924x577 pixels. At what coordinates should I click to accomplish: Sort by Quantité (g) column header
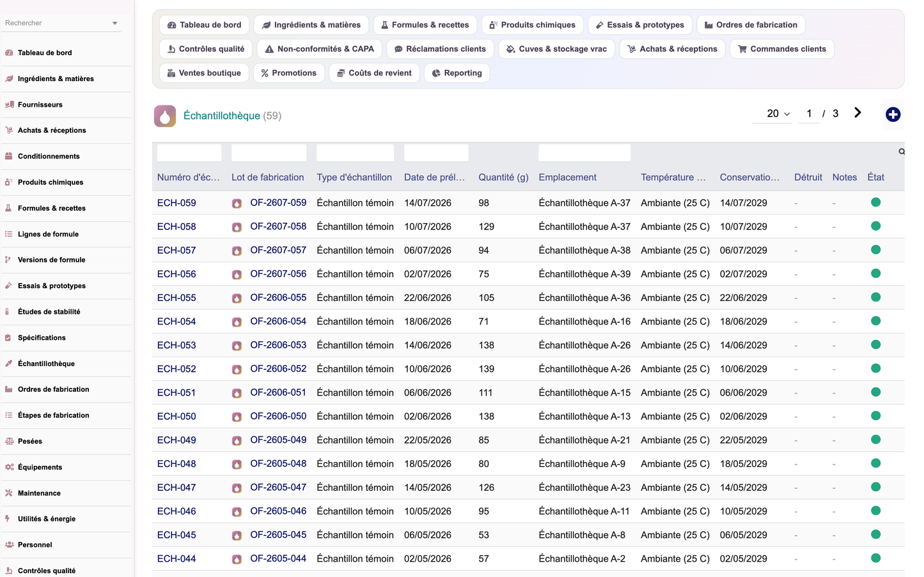[503, 178]
